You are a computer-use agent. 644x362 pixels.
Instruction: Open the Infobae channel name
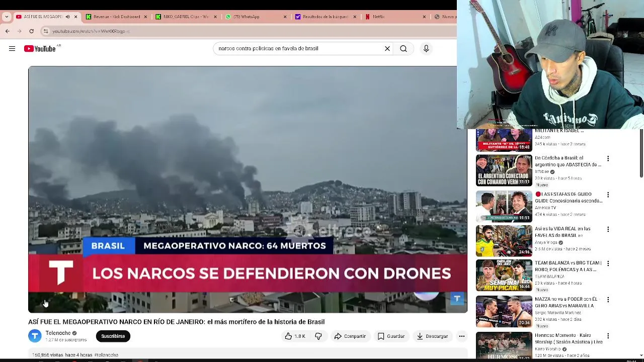(x=542, y=171)
